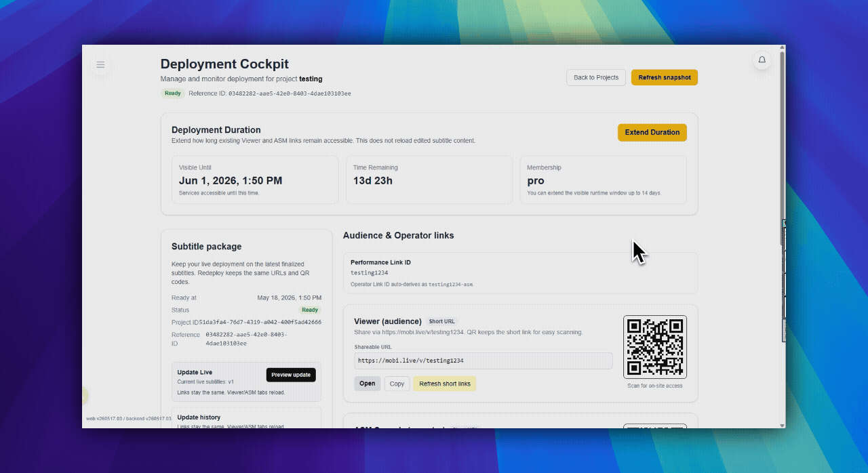The image size is (868, 473).
Task: Click the Time Remaining value '13d 23h'
Action: point(373,181)
